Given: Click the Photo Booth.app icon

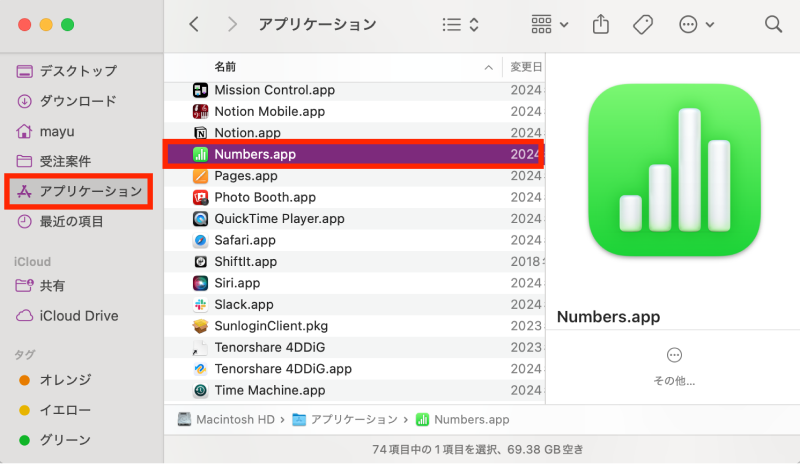Looking at the screenshot, I should pyautogui.click(x=201, y=198).
